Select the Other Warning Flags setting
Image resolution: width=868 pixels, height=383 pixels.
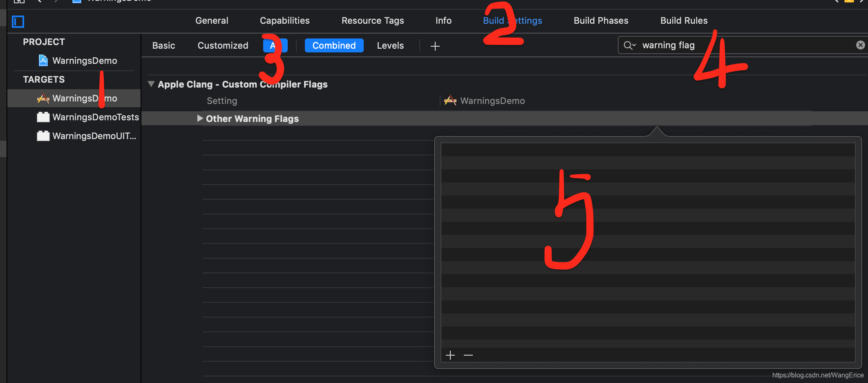252,119
